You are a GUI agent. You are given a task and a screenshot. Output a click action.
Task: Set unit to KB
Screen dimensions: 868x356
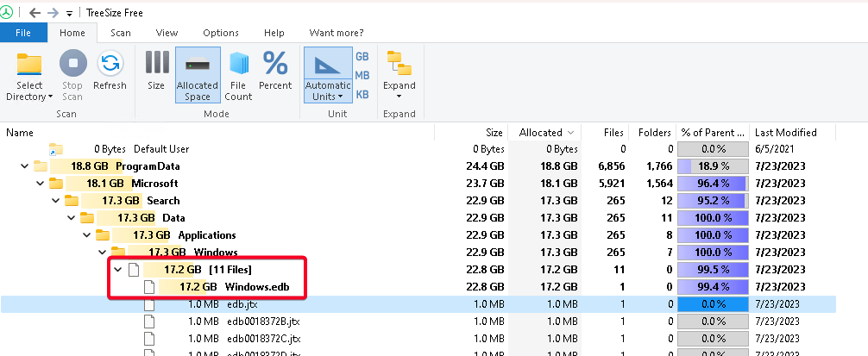click(362, 95)
